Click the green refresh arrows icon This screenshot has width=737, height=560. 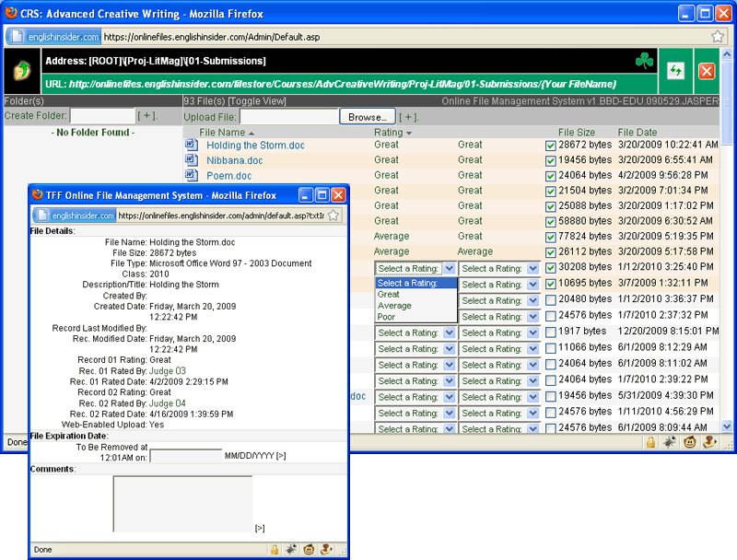click(675, 71)
